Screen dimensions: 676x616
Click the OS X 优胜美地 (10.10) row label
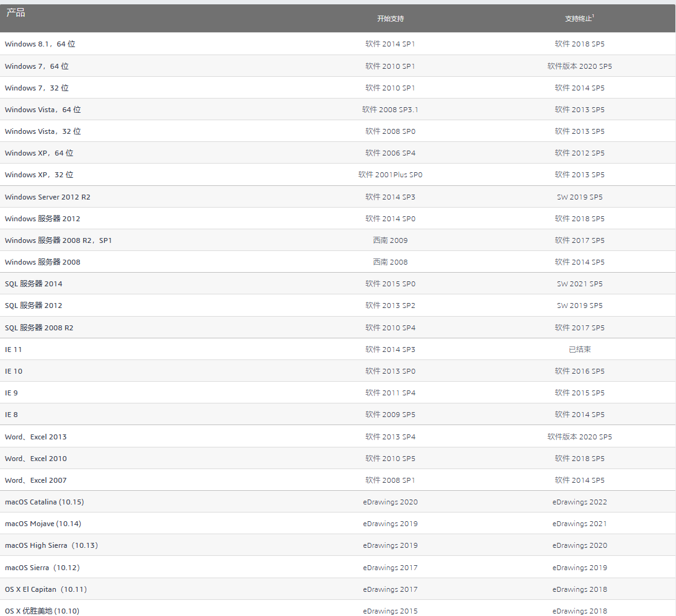(42, 611)
